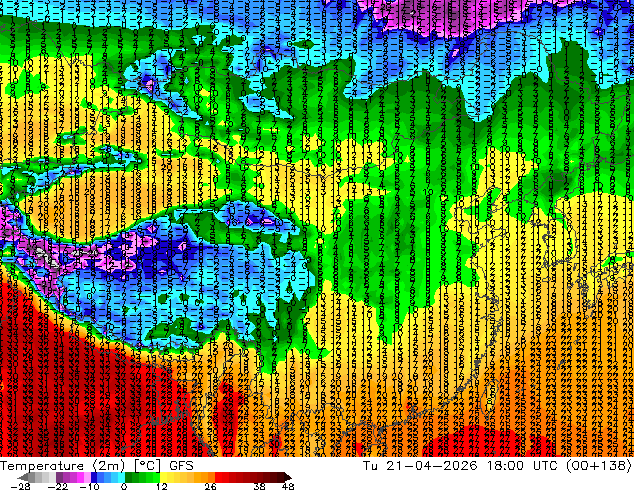634x490 pixels.
Task: Click the "0" legend label
Action: [124, 486]
